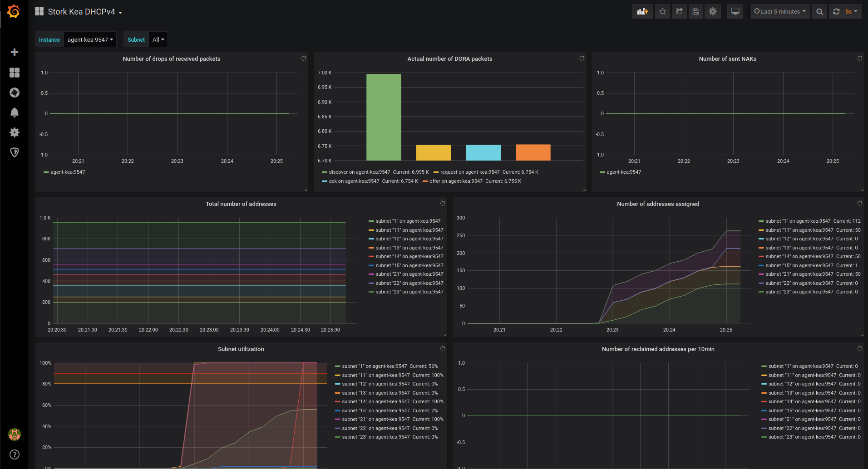Click subnet "15" color line in assigned legend
The height and width of the screenshot is (469, 868).
(761, 266)
